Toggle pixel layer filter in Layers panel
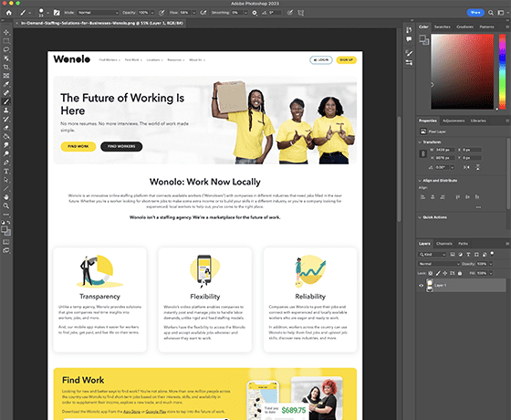 coord(453,255)
